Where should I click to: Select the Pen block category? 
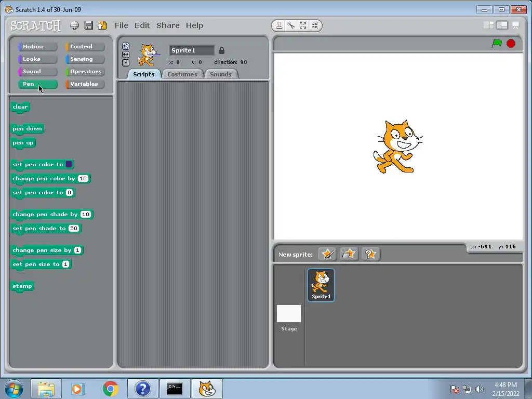pos(37,84)
